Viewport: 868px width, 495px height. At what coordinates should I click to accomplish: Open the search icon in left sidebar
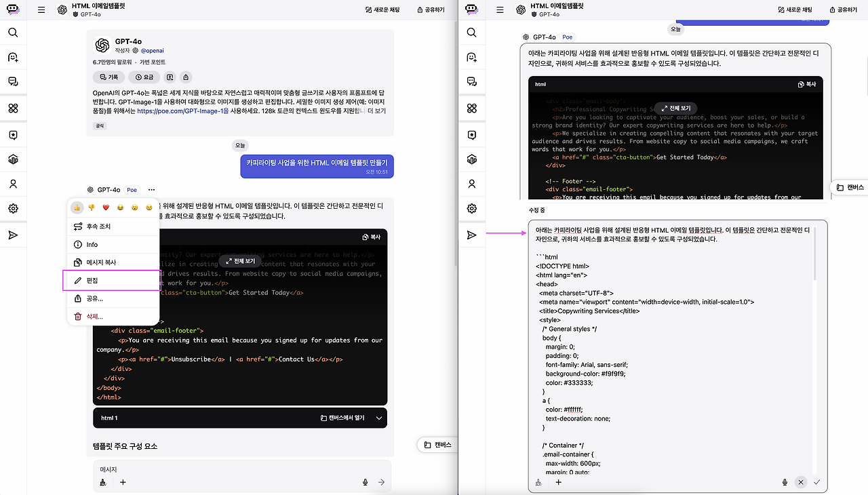[13, 33]
